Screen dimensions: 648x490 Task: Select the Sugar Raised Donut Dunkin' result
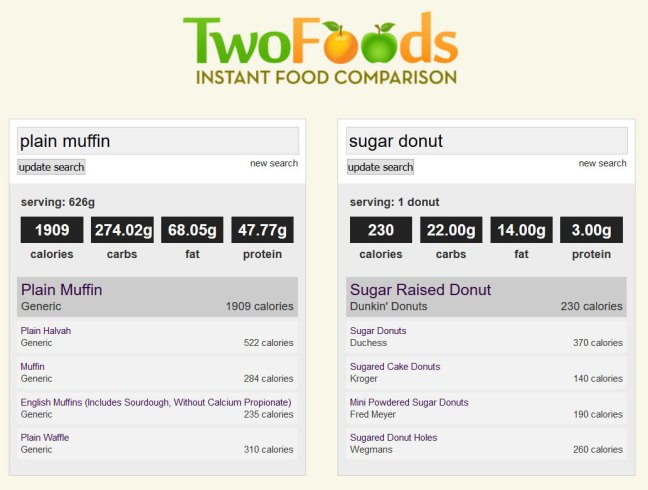486,297
